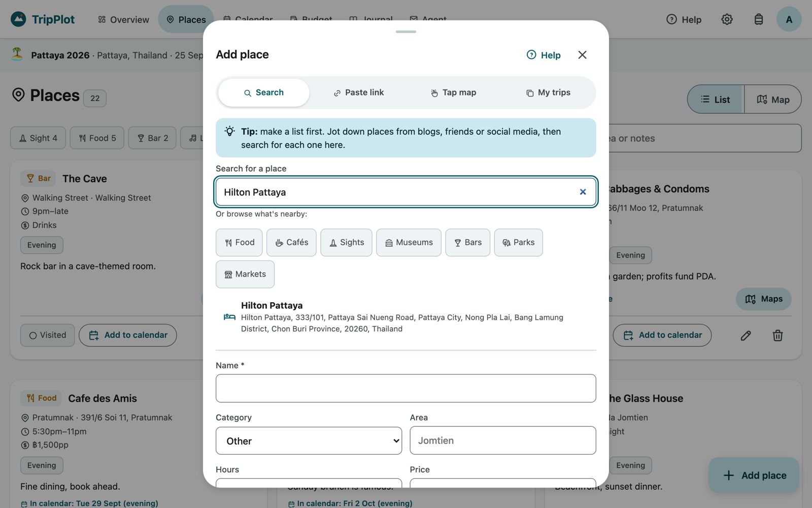Open Help in the top bar

tap(684, 19)
